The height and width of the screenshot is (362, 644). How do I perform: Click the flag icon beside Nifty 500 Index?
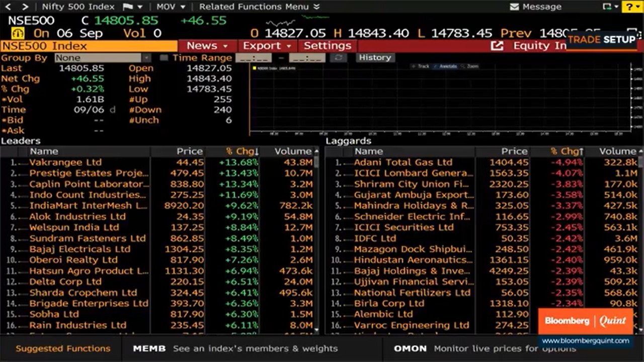coord(127,7)
